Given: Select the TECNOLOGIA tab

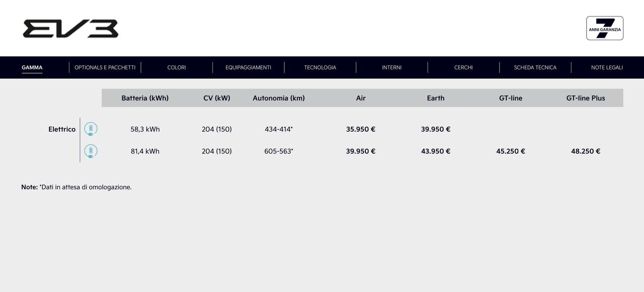Looking at the screenshot, I should pos(320,67).
